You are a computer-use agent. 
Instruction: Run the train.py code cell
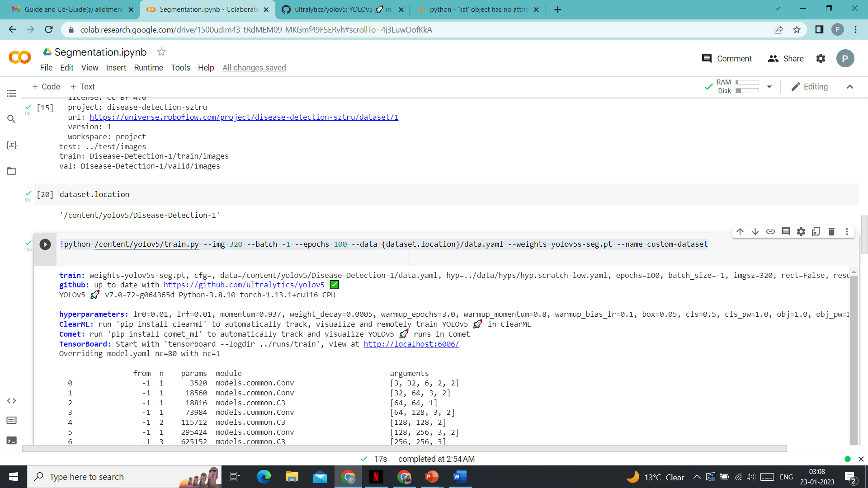pos(45,245)
